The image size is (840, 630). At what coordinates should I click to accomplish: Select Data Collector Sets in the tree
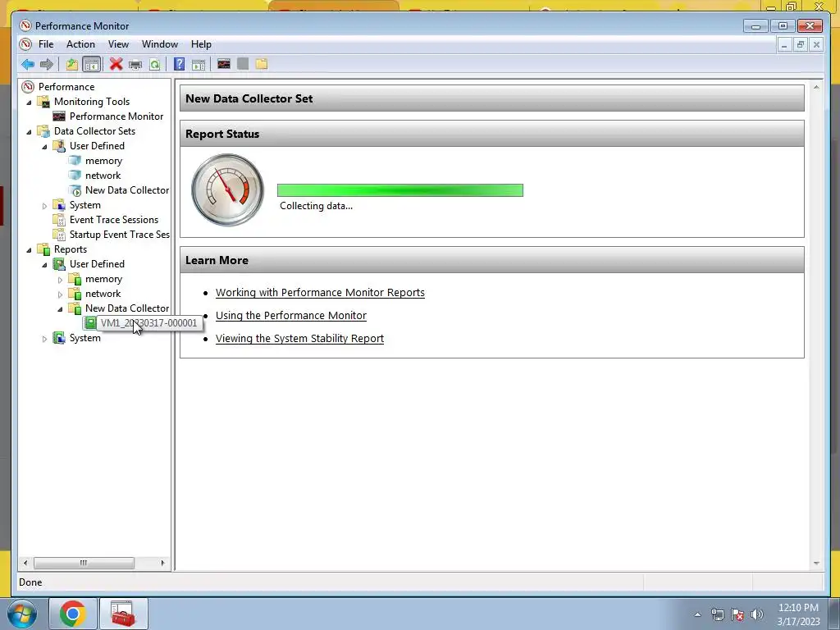pos(94,130)
